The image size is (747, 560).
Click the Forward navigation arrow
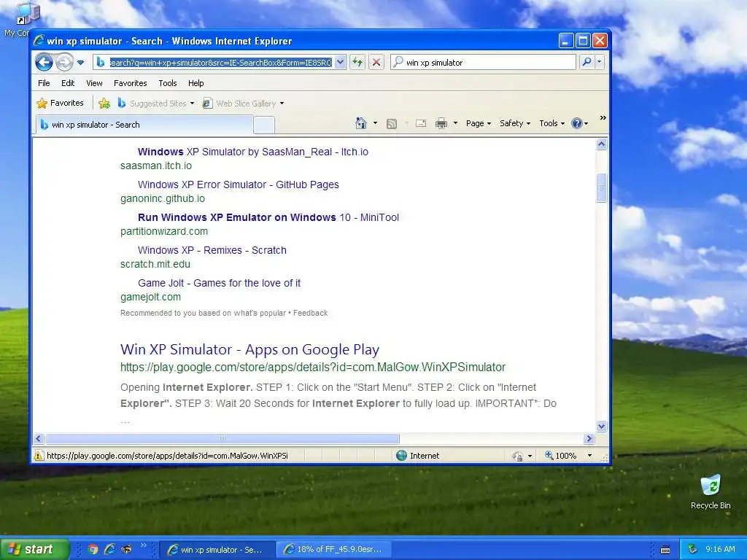[x=64, y=63]
